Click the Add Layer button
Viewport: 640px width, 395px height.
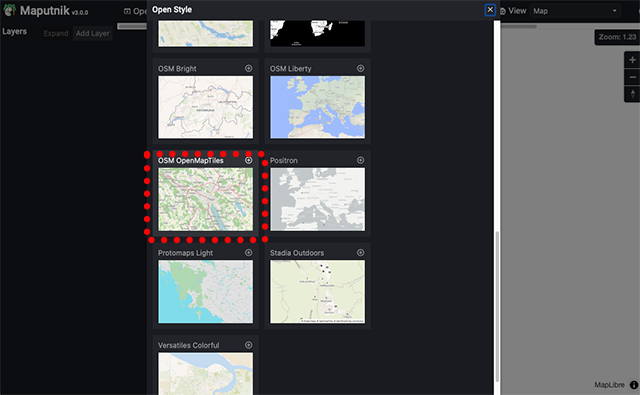93,33
